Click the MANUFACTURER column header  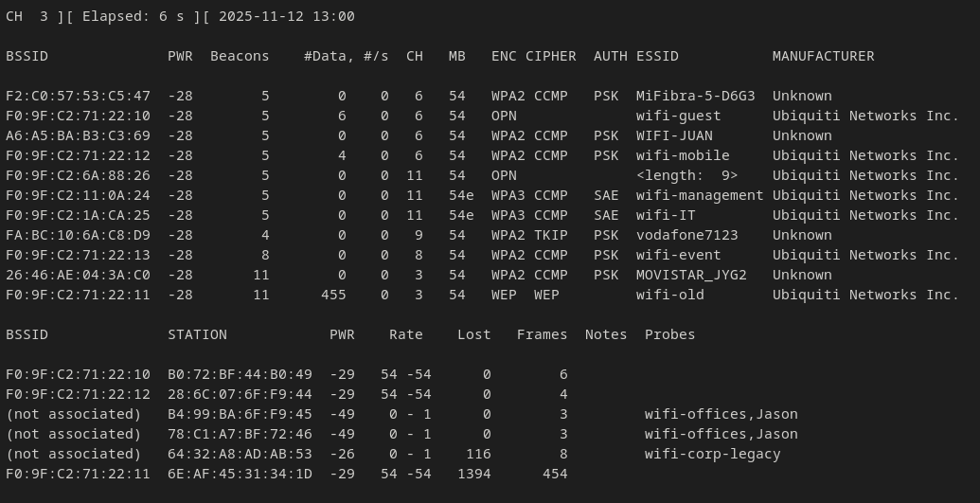[823, 56]
